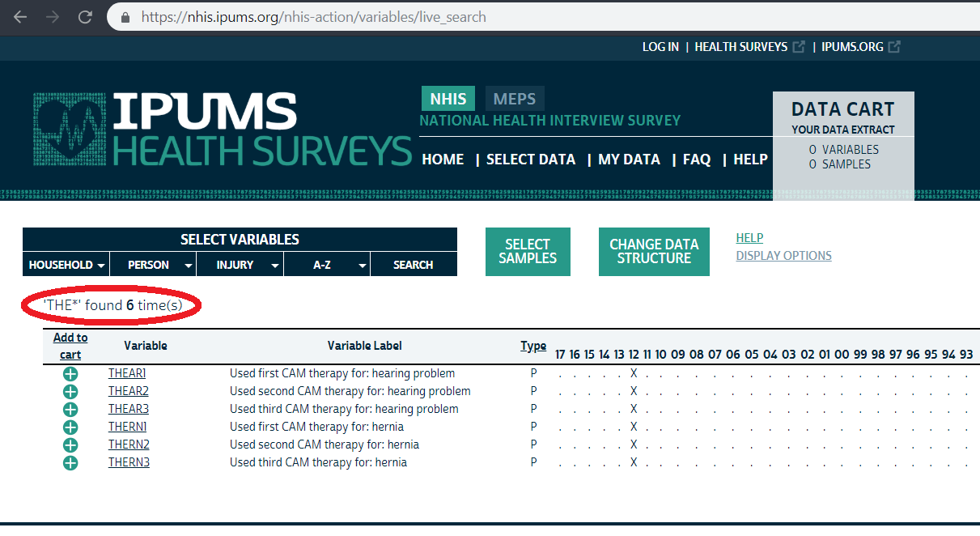The image size is (980, 536).
Task: Select the MY DATA menu item
Action: tap(629, 160)
